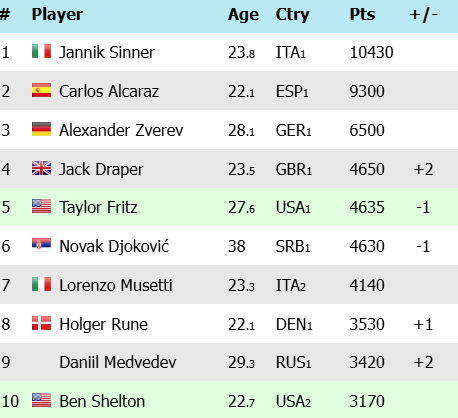This screenshot has width=458, height=418.
Task: Click the Italian flag beside Lorenzo Musetti
Action: point(41,284)
